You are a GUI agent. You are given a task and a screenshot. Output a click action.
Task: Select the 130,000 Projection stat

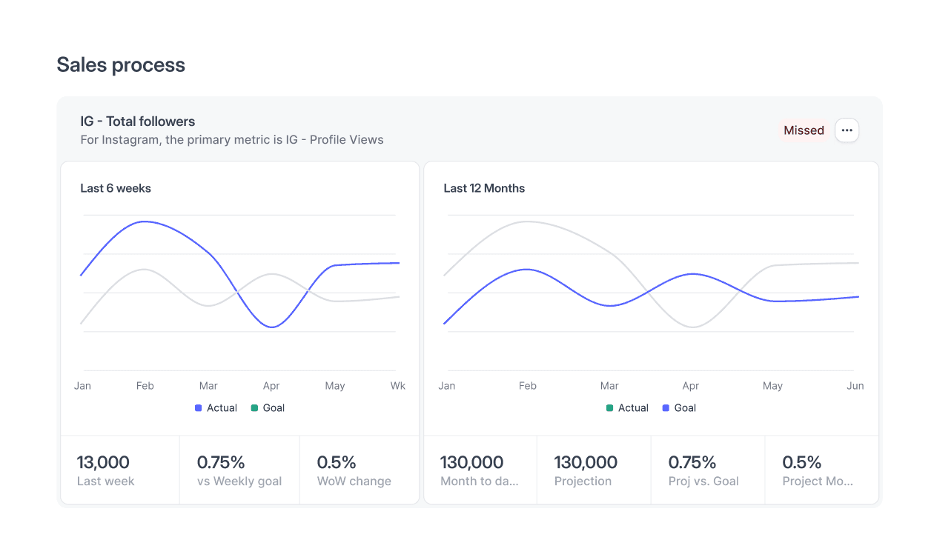[594, 470]
